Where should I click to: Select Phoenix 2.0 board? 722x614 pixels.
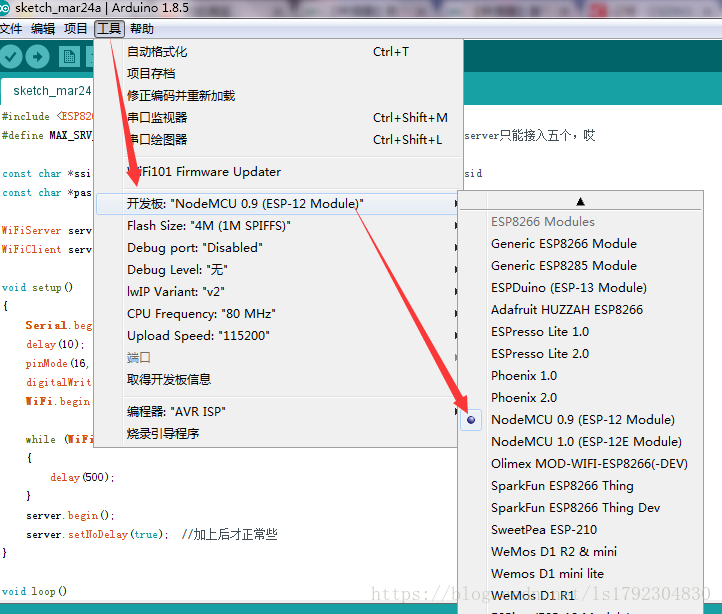tap(524, 398)
